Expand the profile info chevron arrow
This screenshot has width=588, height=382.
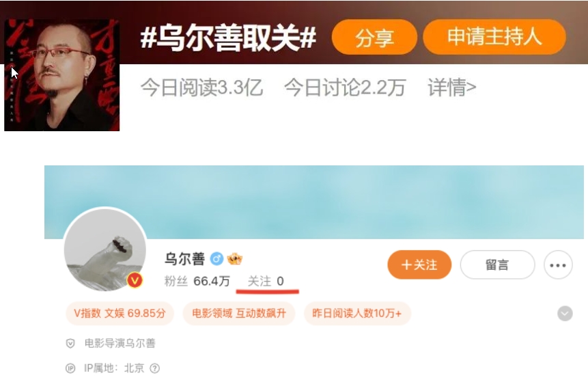pyautogui.click(x=565, y=314)
